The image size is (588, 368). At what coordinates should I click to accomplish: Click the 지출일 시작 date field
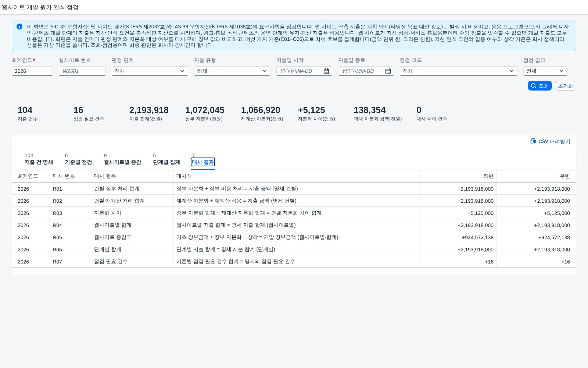pos(304,71)
